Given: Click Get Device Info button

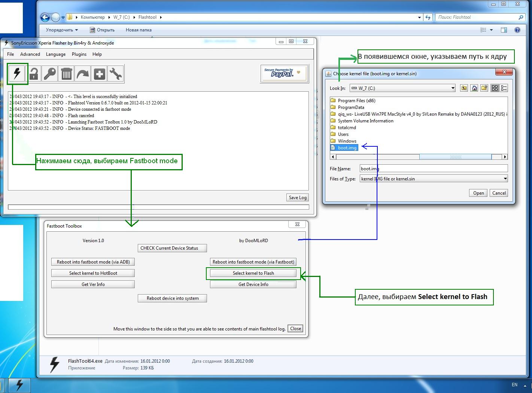Looking at the screenshot, I should (x=253, y=284).
